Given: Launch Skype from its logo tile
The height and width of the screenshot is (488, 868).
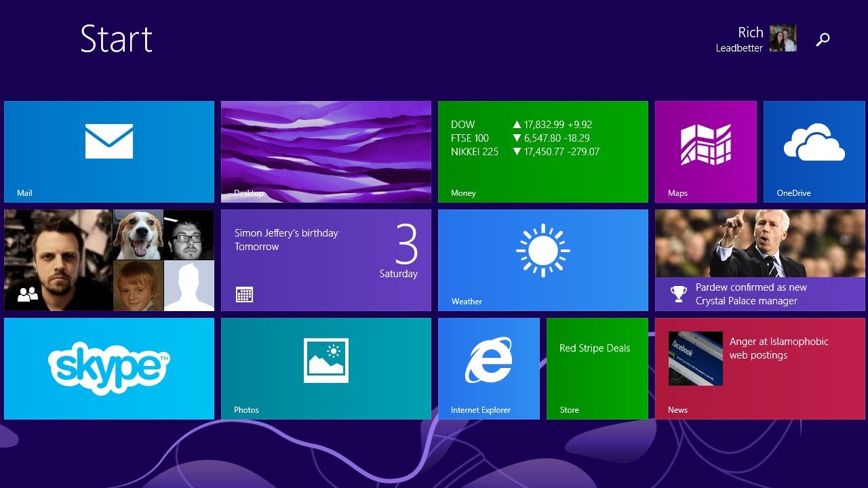Looking at the screenshot, I should pyautogui.click(x=108, y=368).
